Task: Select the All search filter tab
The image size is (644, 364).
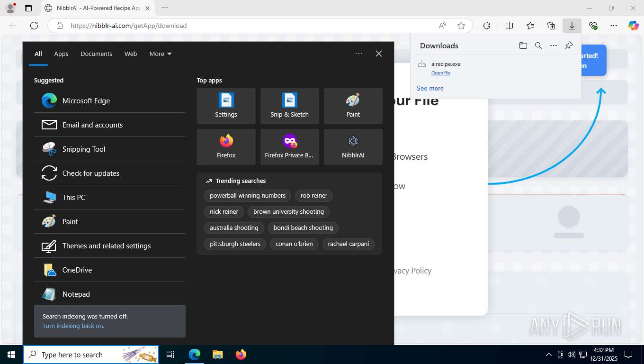Action: 38,54
